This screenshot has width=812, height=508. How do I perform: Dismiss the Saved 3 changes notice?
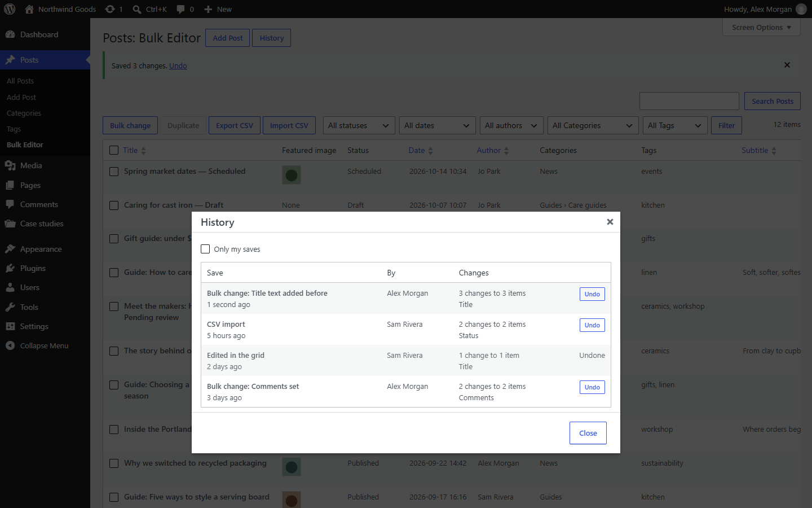(x=787, y=65)
